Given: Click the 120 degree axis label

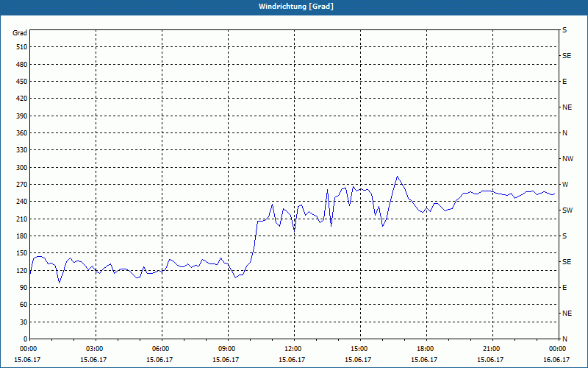Looking at the screenshot, I should 22,270.
